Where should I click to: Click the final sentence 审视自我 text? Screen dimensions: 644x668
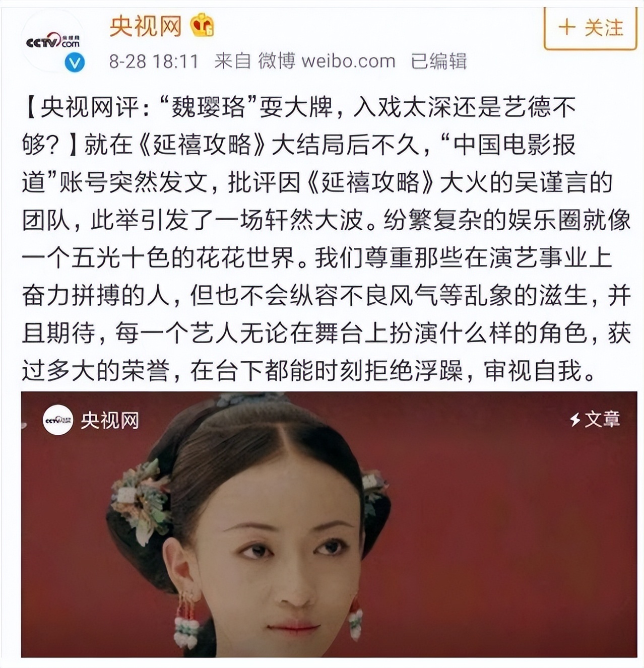pyautogui.click(x=533, y=371)
